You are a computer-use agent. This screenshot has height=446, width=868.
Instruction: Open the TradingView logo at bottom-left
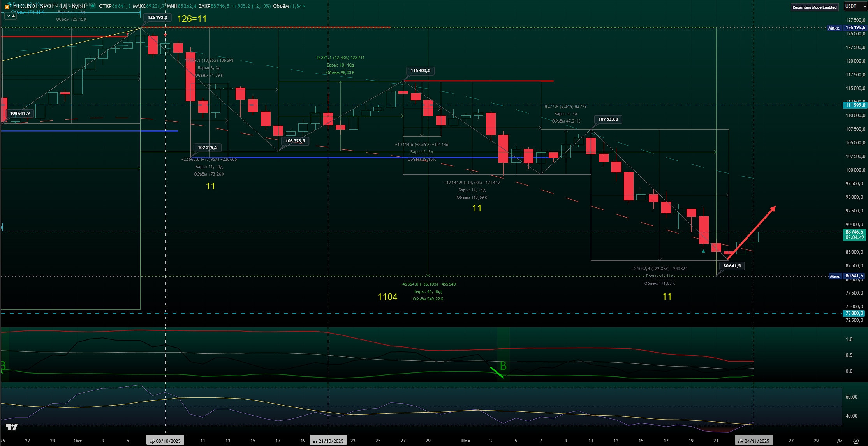(12, 427)
